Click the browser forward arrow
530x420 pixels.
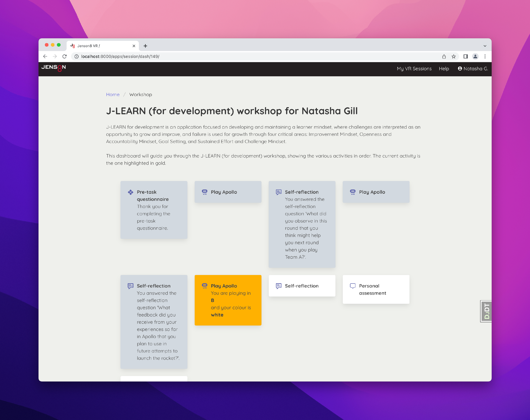(x=55, y=57)
